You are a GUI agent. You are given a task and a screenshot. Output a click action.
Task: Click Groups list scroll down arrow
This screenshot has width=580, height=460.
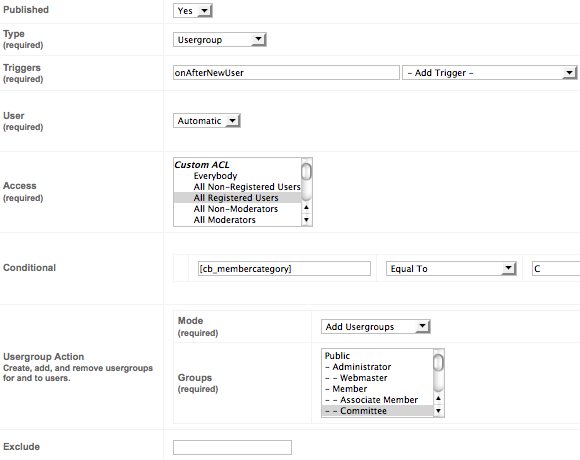point(438,411)
